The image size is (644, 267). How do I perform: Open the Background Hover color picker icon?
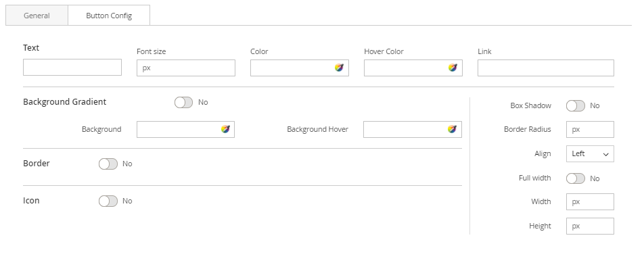[x=452, y=129]
